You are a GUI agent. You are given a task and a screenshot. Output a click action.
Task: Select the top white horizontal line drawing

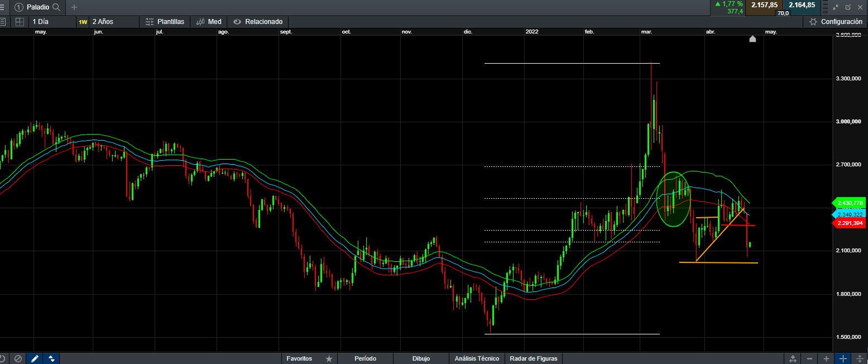572,63
